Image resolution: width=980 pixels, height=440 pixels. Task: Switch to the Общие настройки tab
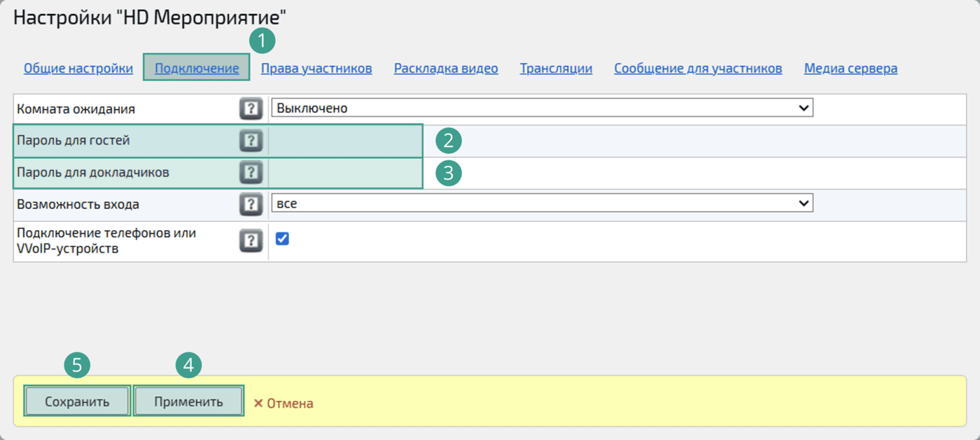pos(78,68)
